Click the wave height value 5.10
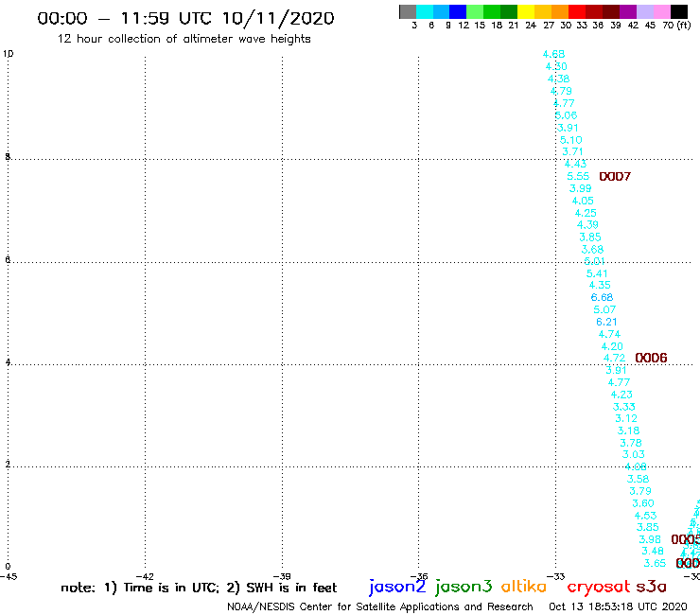 571,140
